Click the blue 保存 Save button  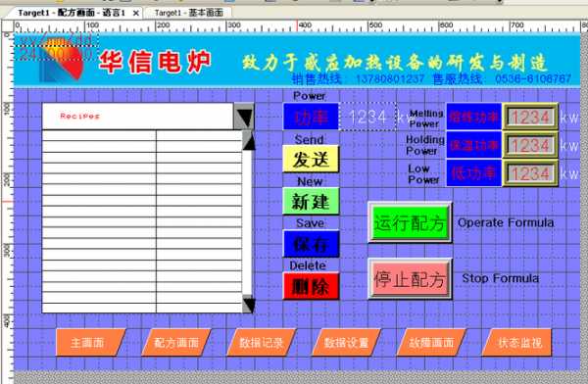pos(311,244)
